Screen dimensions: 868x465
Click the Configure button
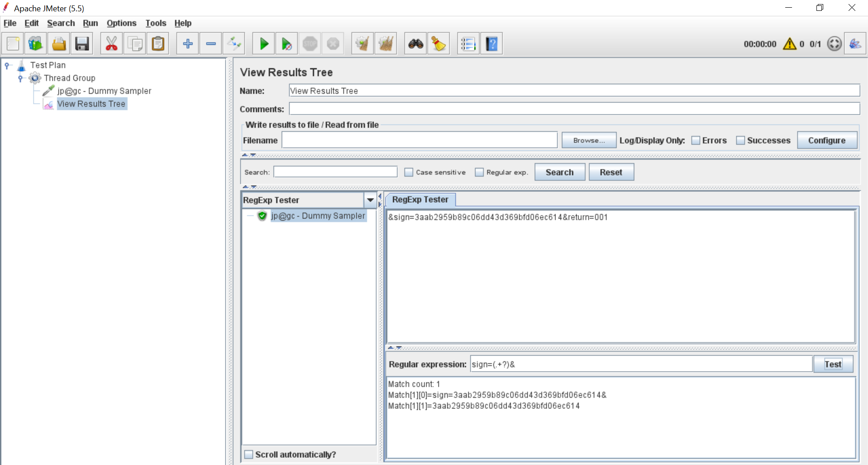pos(827,140)
